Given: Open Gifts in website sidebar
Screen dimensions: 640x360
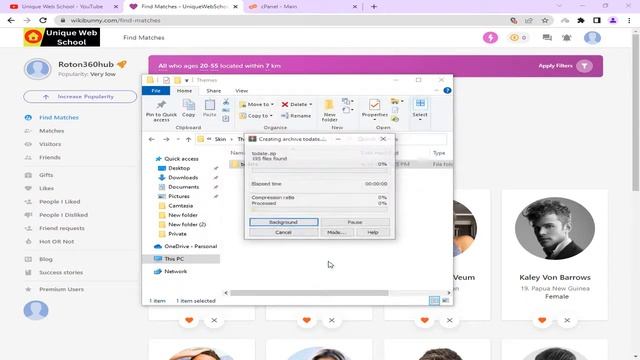Looking at the screenshot, I should click(x=46, y=175).
